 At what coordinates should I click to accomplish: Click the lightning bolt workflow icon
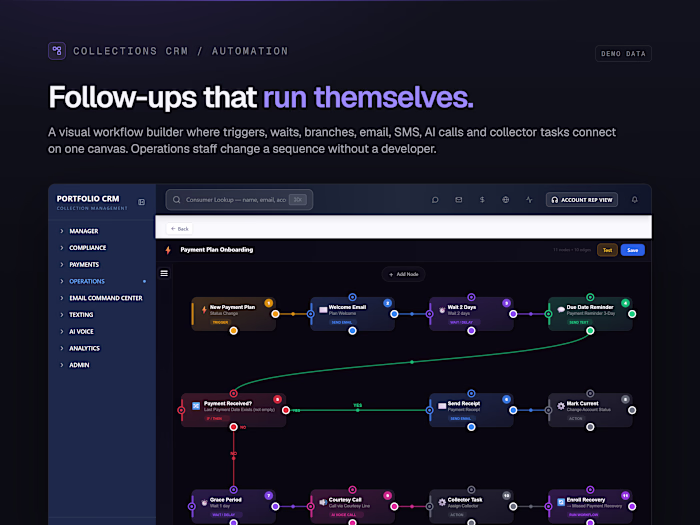click(168, 250)
